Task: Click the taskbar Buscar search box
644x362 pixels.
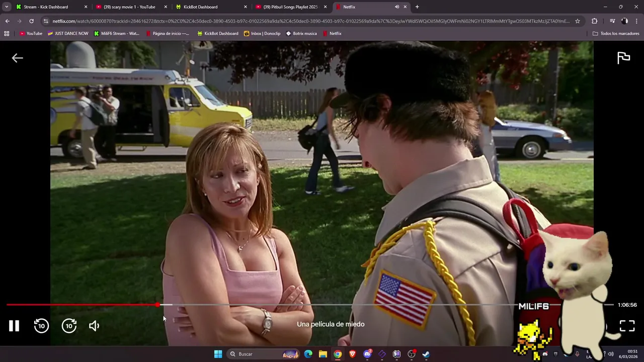Action: [x=264, y=354]
